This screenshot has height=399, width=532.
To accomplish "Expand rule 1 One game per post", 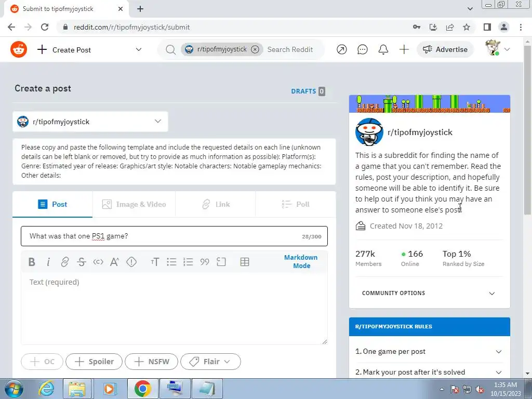I will [429, 352].
